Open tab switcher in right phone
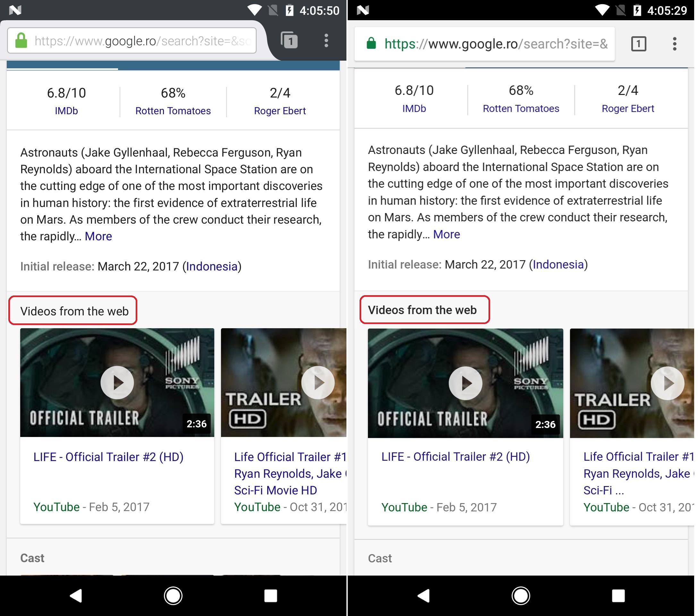Image resolution: width=698 pixels, height=616 pixels. click(639, 44)
